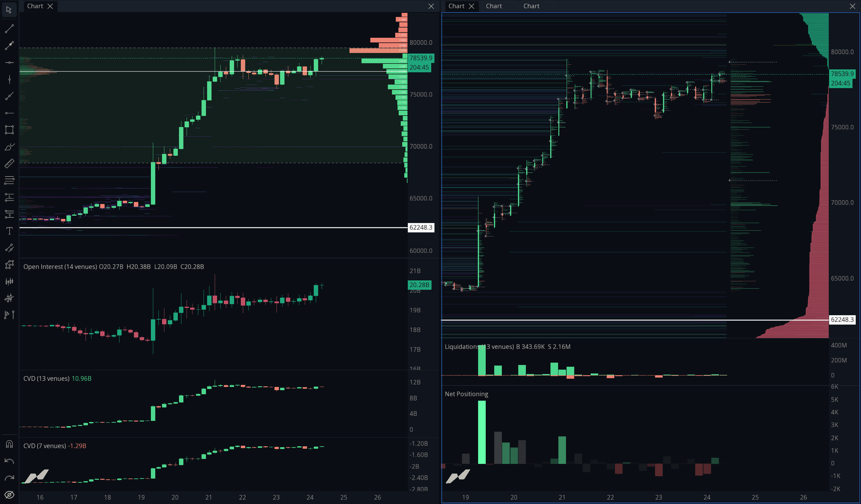The image size is (861, 504).
Task: Toggle the magnet snap mode
Action: 9,444
